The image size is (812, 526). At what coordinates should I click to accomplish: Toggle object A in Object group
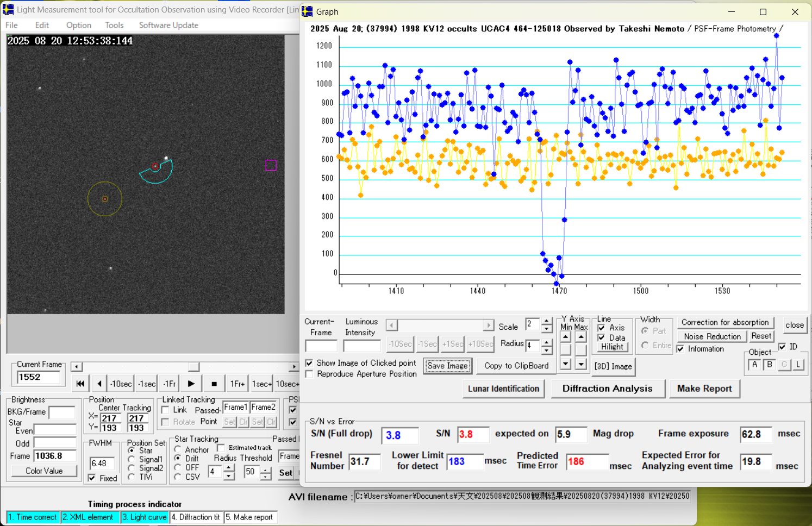click(755, 365)
